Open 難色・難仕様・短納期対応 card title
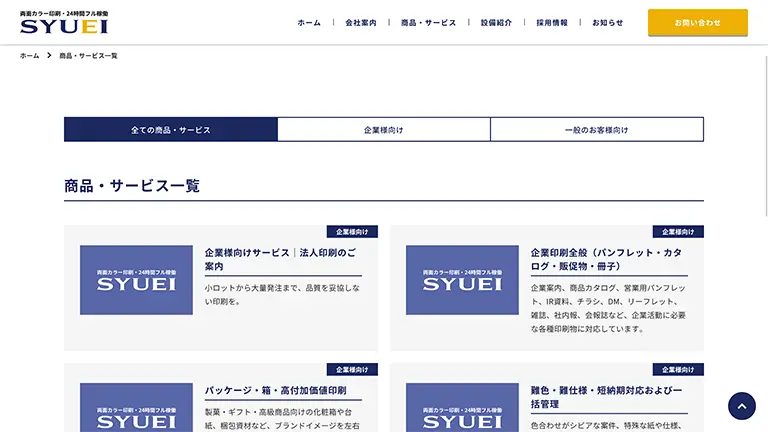Viewport: 768px width, 432px height. click(606, 397)
